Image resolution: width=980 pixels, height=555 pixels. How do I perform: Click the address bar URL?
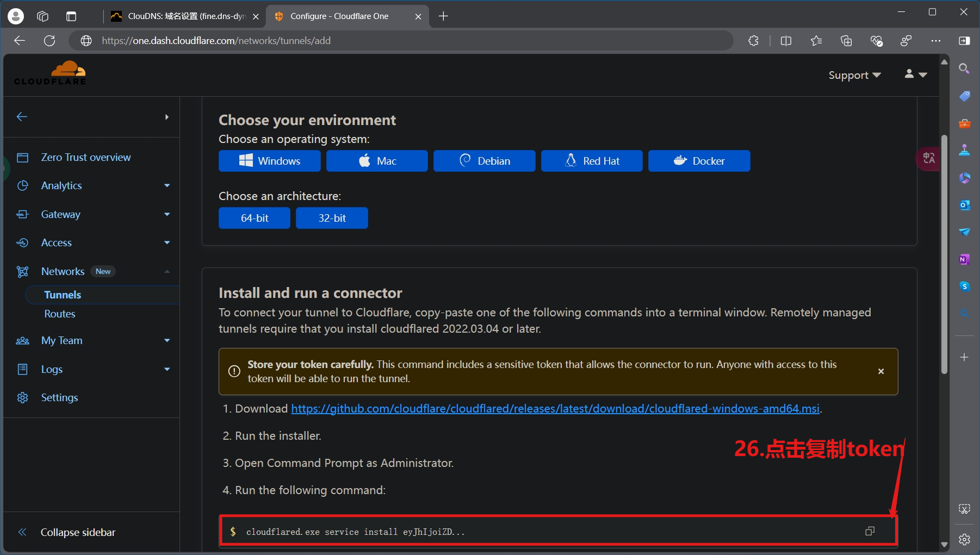216,41
